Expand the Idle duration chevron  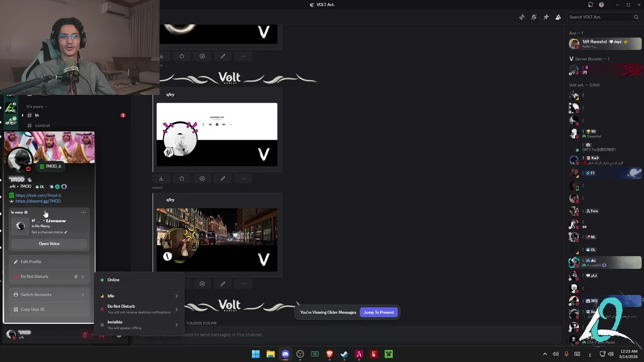[177, 296]
